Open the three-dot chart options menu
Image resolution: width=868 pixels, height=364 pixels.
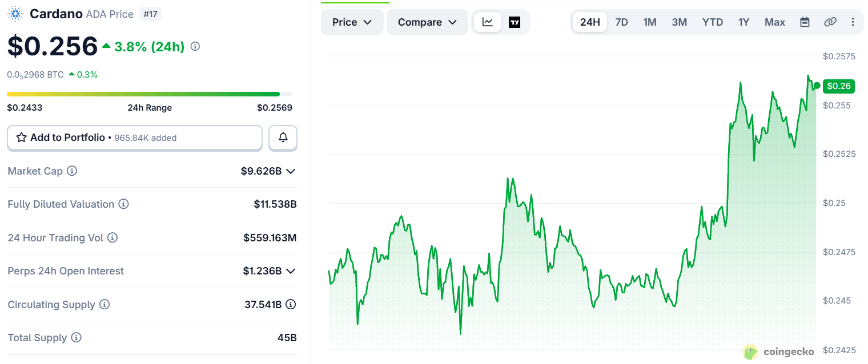(x=853, y=22)
